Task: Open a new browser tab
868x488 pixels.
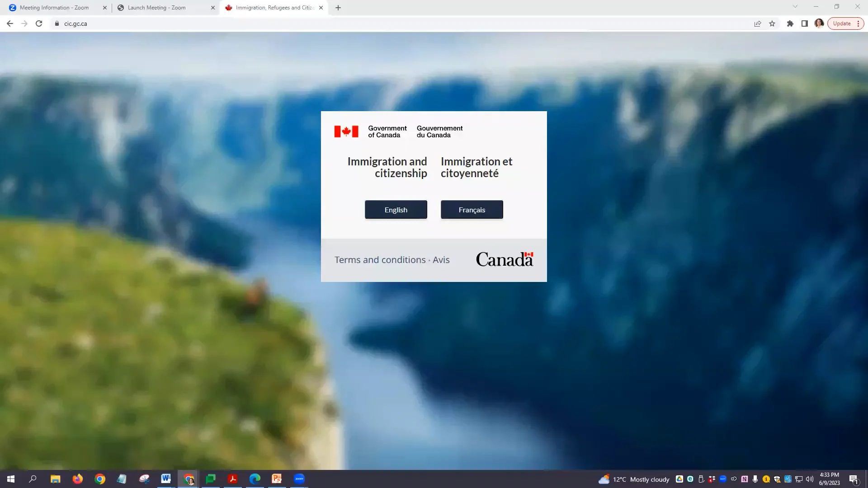Action: [338, 8]
